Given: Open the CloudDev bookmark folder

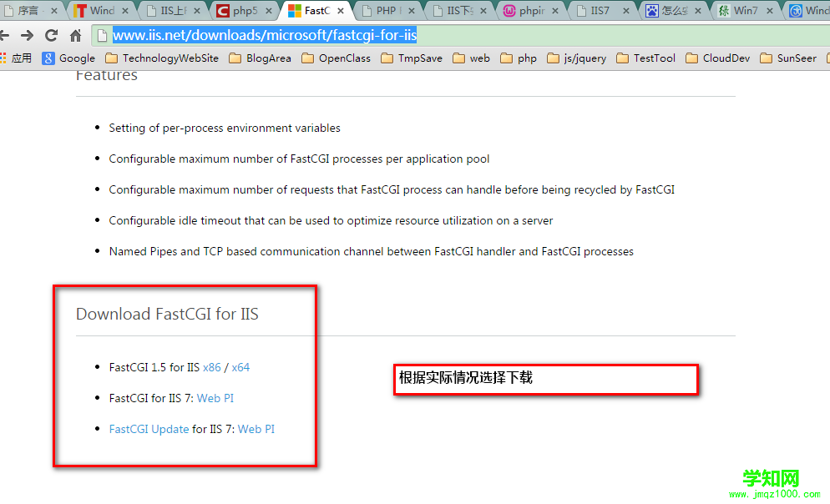Looking at the screenshot, I should coord(718,58).
